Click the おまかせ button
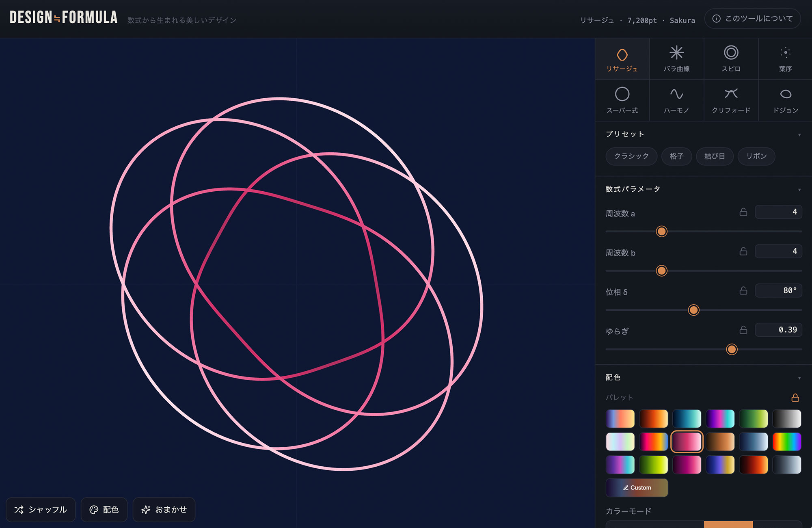 [164, 510]
